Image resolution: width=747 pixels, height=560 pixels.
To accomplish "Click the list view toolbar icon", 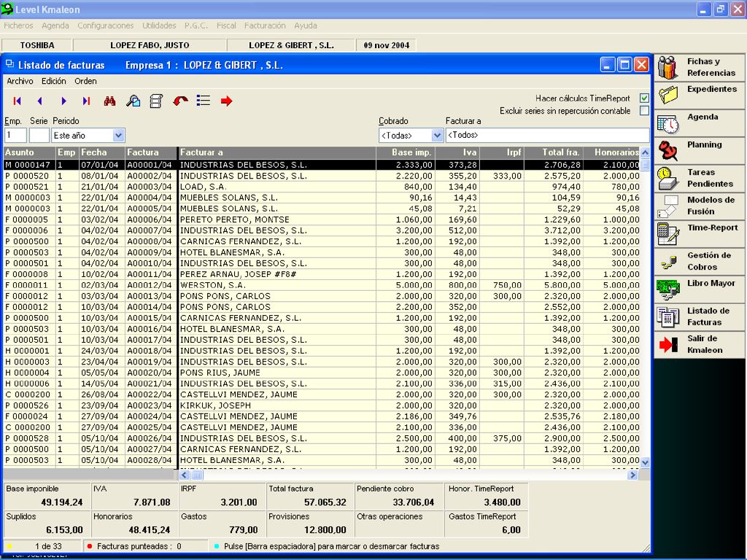I will 204,101.
